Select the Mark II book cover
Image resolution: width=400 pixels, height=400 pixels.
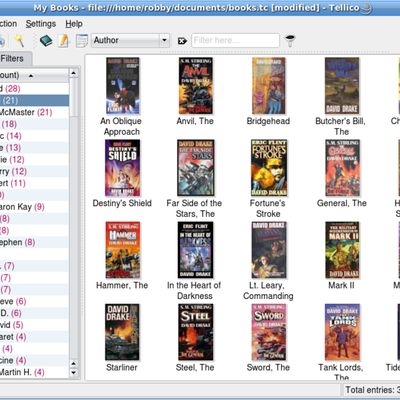[342, 250]
